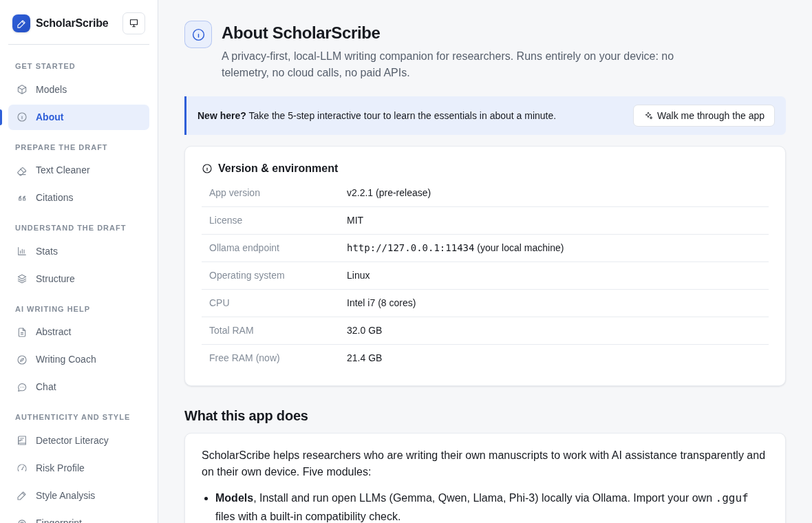
Task: Click the 32.0 GB total RAM value
Action: click(365, 330)
